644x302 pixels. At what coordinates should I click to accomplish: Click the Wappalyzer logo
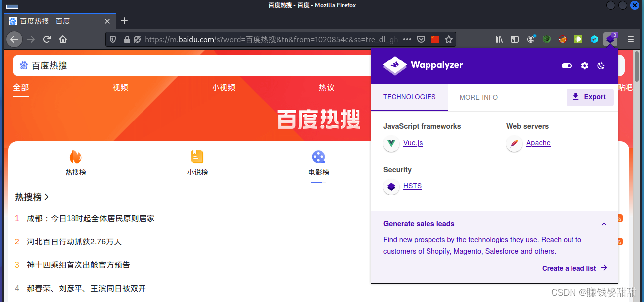click(423, 65)
